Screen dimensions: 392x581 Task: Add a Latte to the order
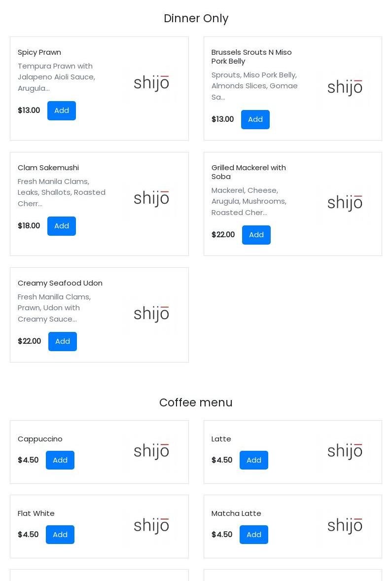coord(253,460)
